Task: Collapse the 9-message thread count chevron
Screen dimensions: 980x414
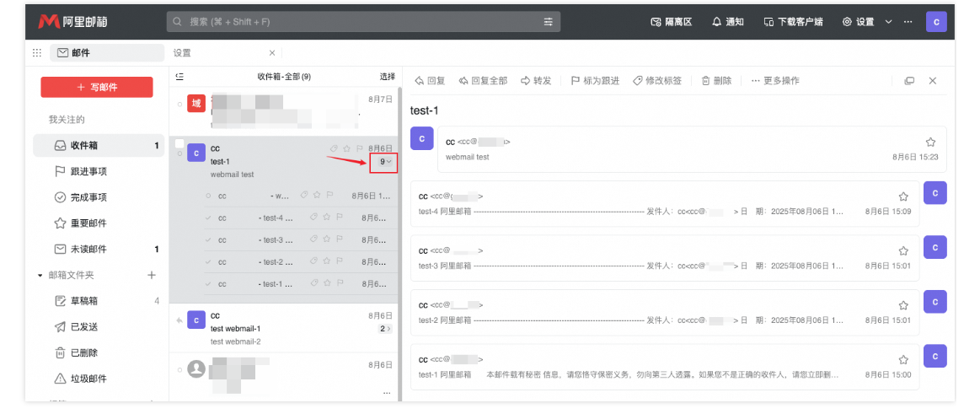Action: [x=384, y=161]
